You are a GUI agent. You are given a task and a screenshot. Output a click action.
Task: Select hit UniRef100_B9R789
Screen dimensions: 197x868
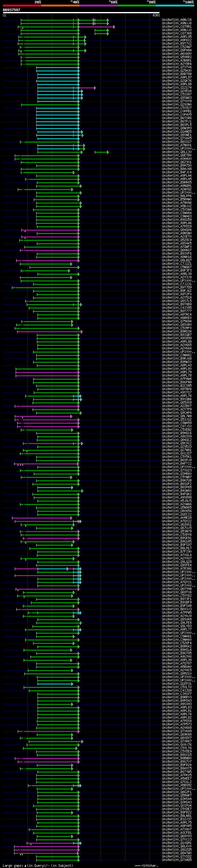[x=177, y=74]
